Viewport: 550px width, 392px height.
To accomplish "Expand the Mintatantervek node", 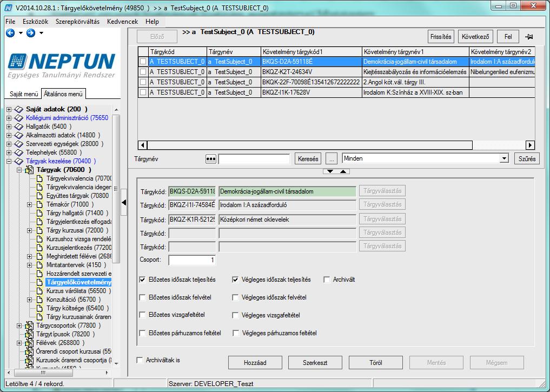I will tap(30, 265).
